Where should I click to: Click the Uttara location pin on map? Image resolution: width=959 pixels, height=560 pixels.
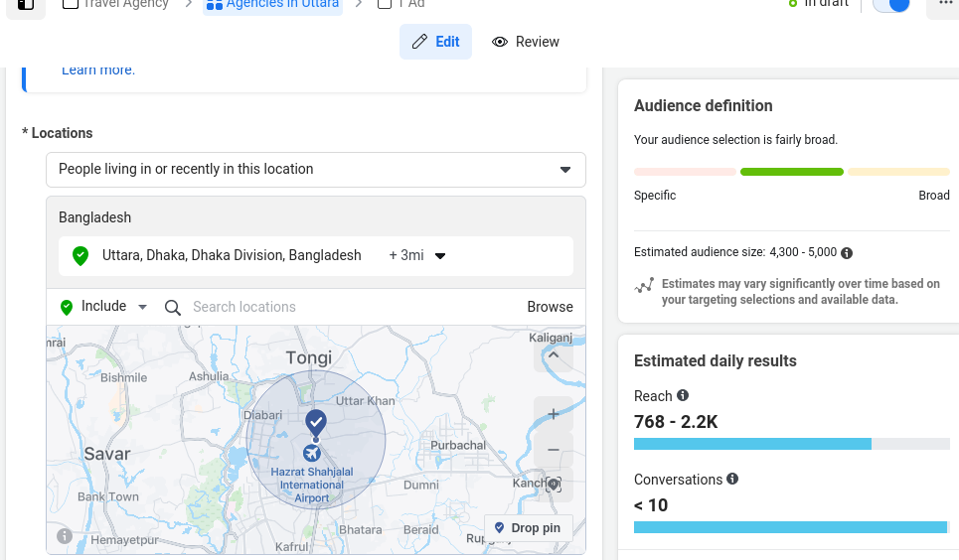[x=316, y=422]
